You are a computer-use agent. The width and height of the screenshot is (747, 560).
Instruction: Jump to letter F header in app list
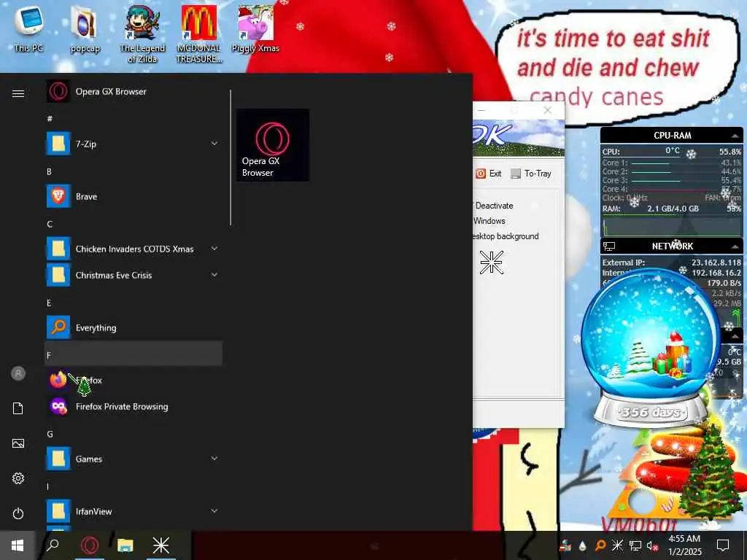coord(133,354)
